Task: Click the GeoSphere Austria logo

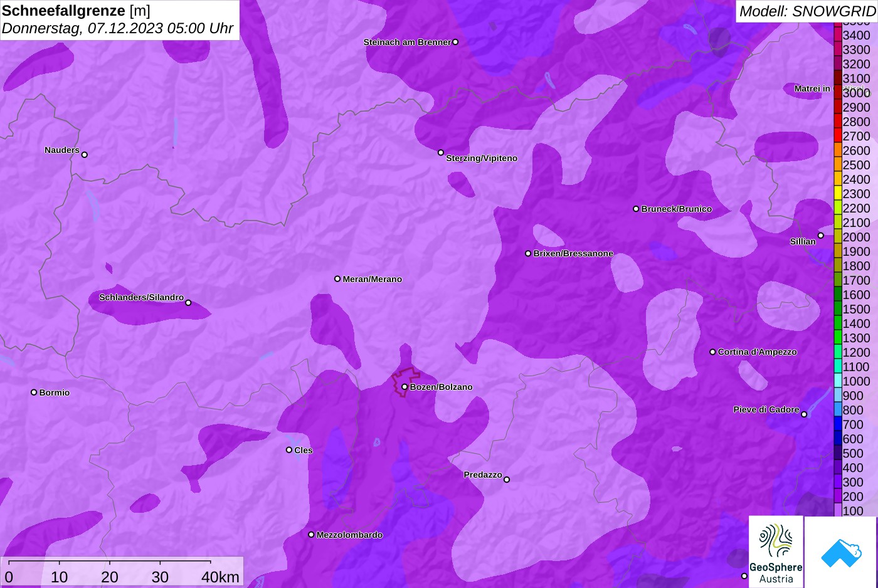Action: 776,552
